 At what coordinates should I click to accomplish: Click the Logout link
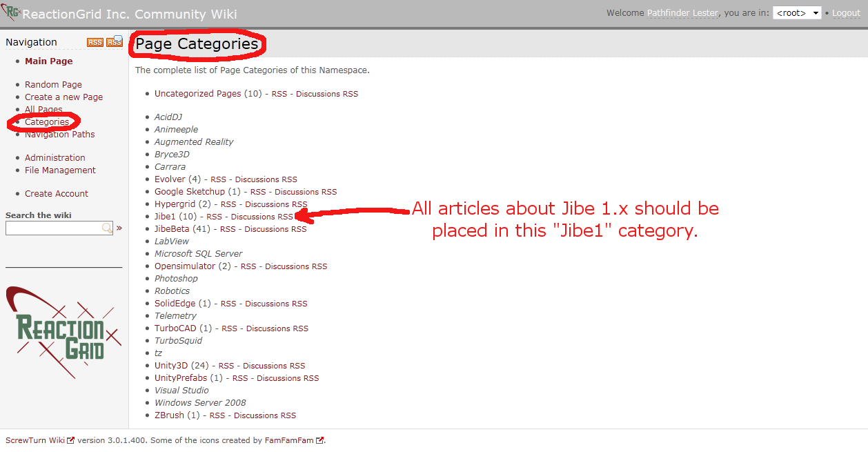tap(846, 13)
